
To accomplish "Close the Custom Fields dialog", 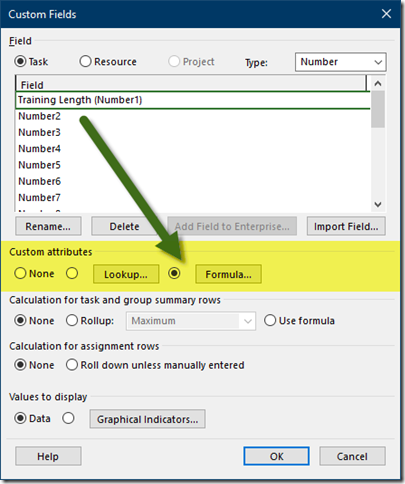I will 386,14.
